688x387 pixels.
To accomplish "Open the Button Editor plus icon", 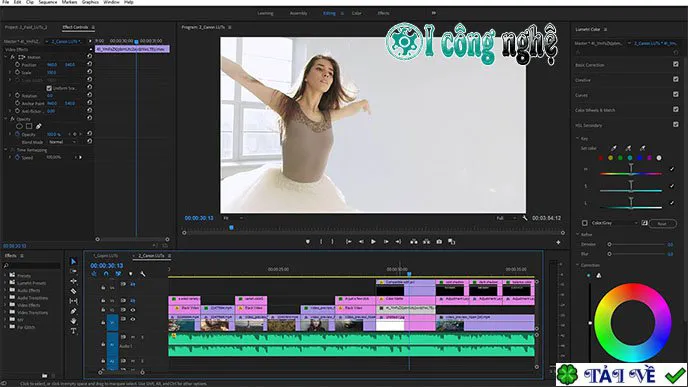I will 558,242.
